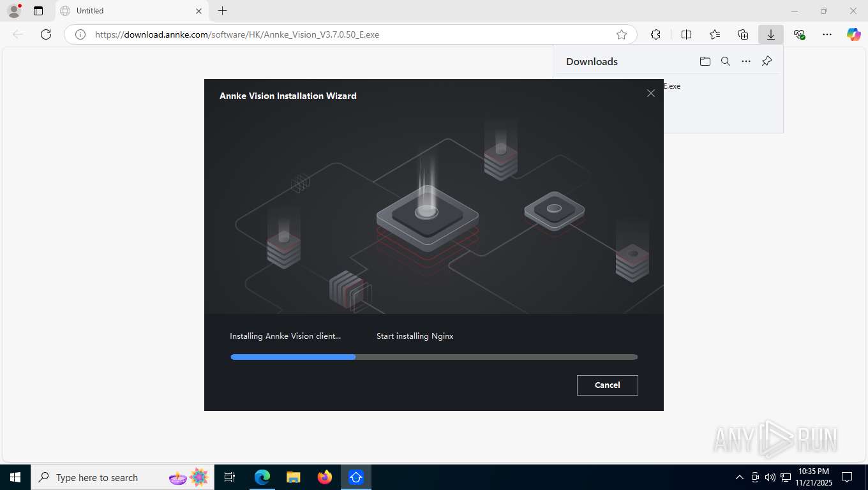The width and height of the screenshot is (868, 490).
Task: Open File Explorer from taskbar
Action: pos(293,477)
